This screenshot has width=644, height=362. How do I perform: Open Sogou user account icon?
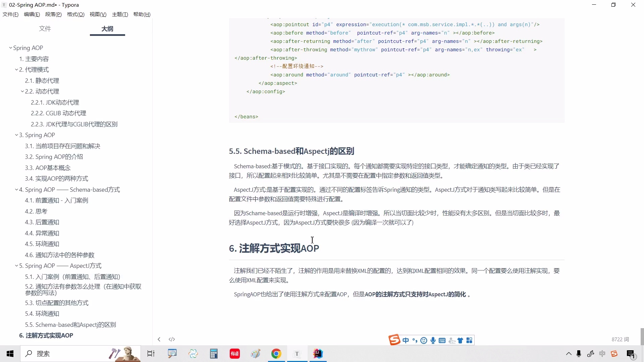452,340
